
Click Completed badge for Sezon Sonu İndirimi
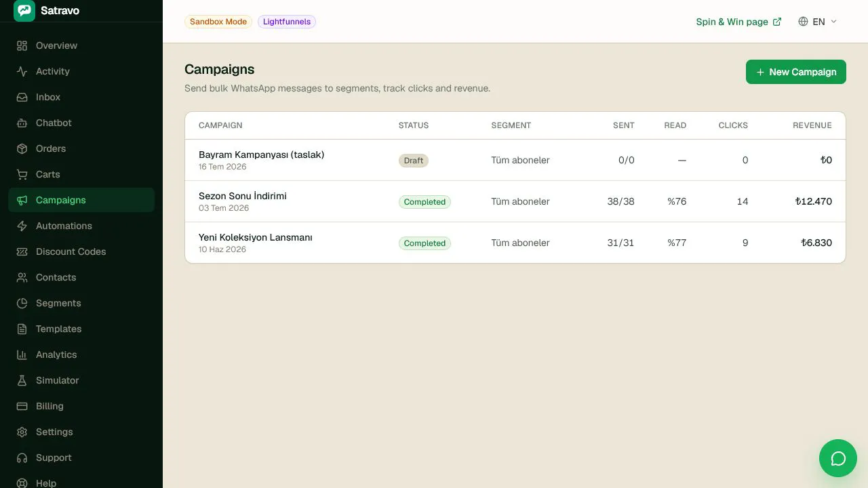(x=425, y=202)
